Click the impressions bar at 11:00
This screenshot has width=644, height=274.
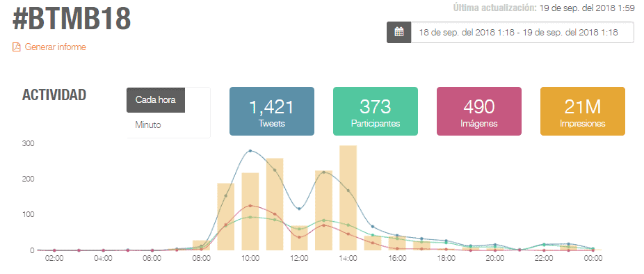tap(275, 204)
